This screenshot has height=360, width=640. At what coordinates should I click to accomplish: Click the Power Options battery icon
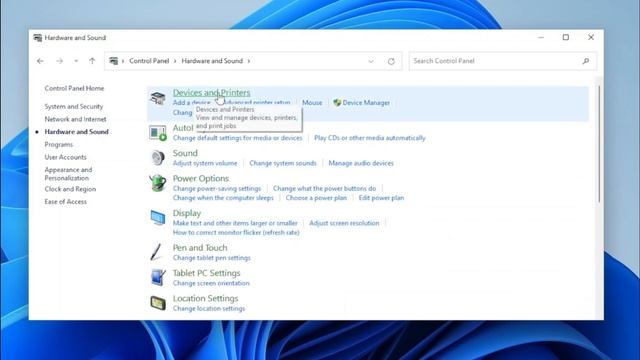coord(158,183)
